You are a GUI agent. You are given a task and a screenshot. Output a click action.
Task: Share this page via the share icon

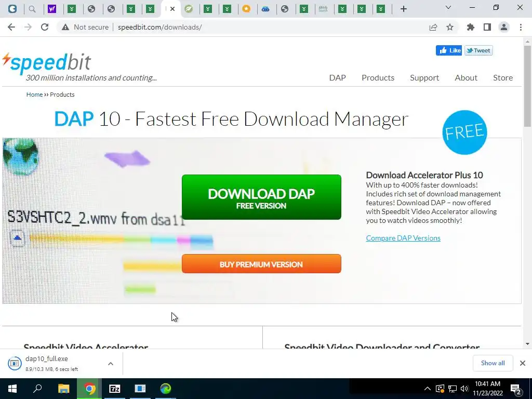(433, 27)
